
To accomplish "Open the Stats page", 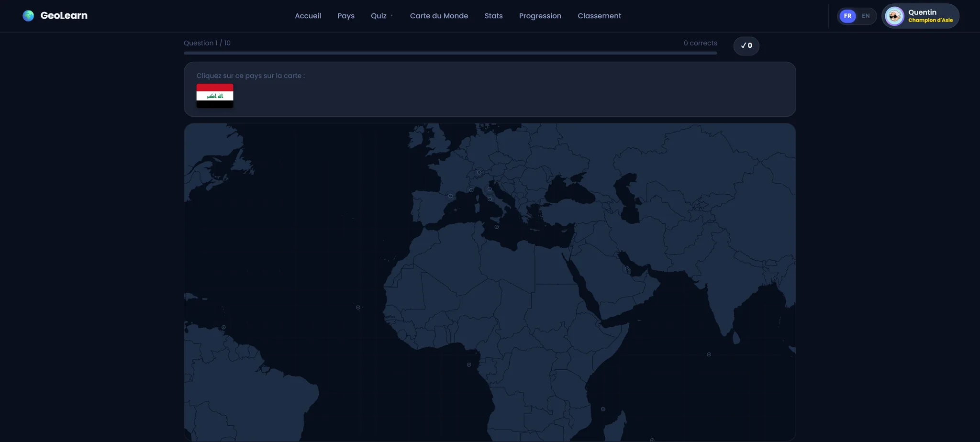I will coord(493,16).
